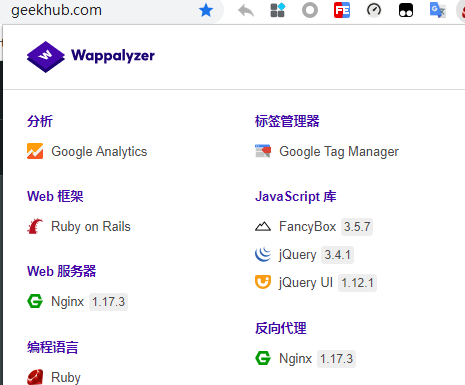465x385 pixels.
Task: Click the Google Translate extension icon
Action: 437,10
